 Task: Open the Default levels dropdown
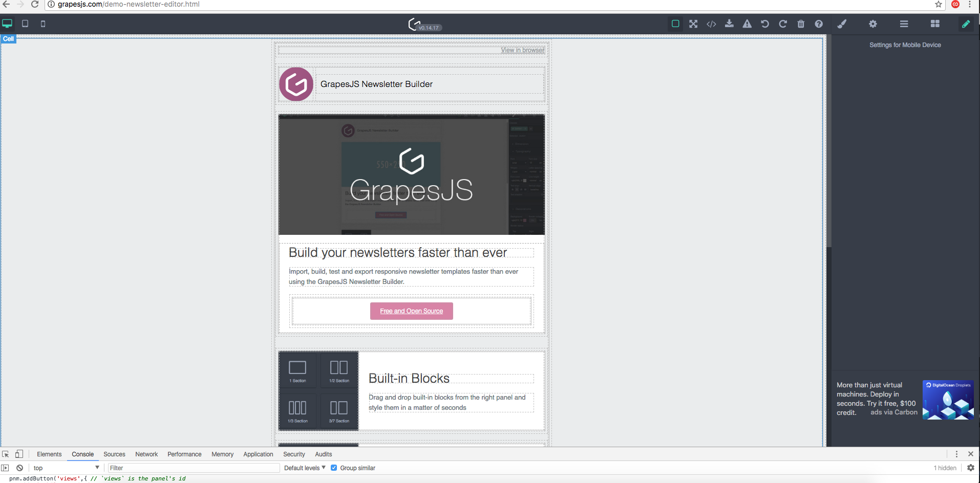click(305, 468)
